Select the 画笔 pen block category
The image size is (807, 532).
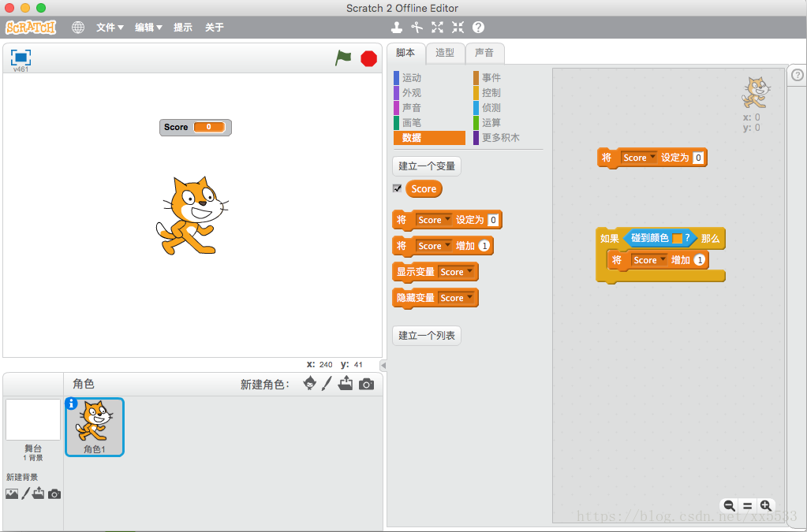[x=429, y=122]
